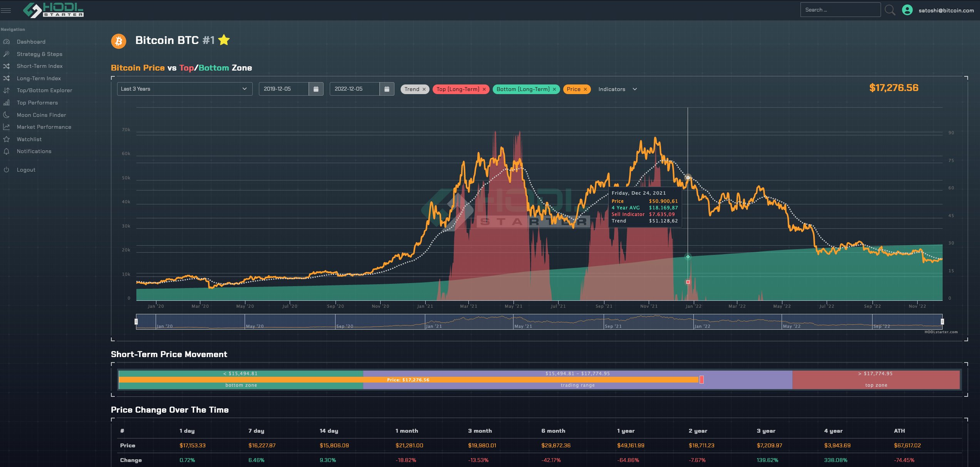Viewport: 980px width, 467px height.
Task: Open Notifications page
Action: click(x=34, y=152)
